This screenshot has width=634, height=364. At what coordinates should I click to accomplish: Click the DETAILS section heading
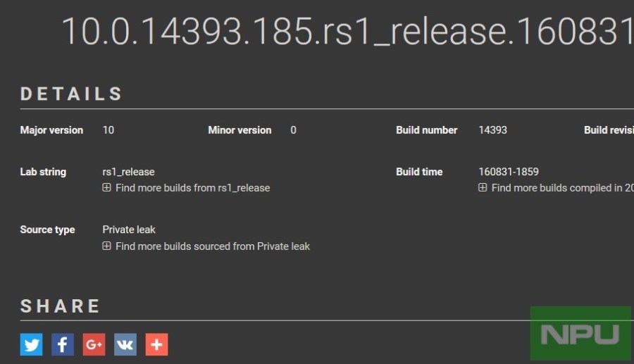(72, 94)
